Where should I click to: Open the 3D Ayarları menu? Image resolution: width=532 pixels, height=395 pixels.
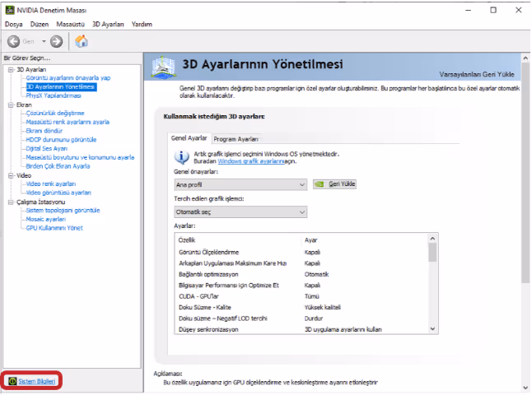108,24
